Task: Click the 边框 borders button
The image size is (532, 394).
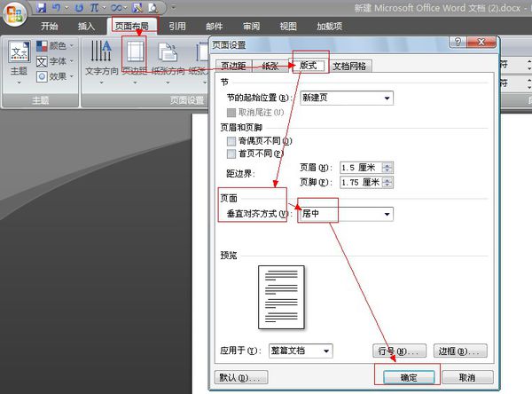Action: 460,351
